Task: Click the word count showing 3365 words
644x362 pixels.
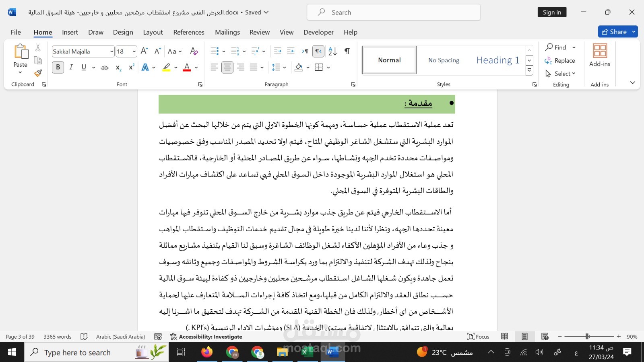Action: point(58,337)
